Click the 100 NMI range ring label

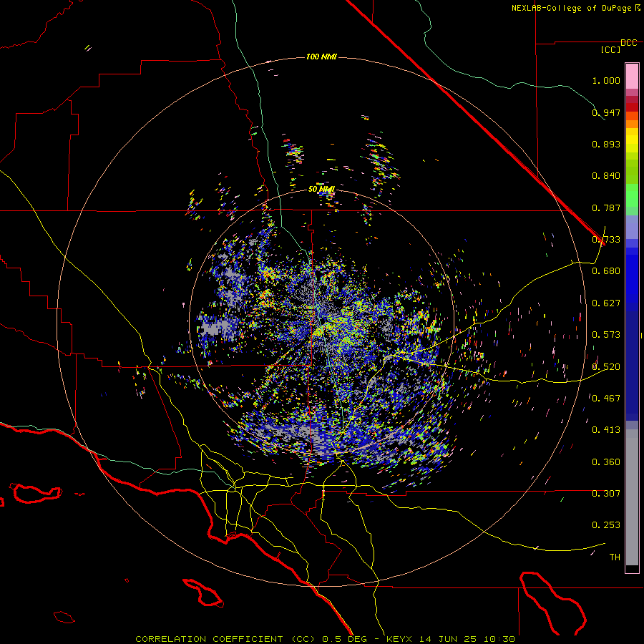[x=321, y=57]
